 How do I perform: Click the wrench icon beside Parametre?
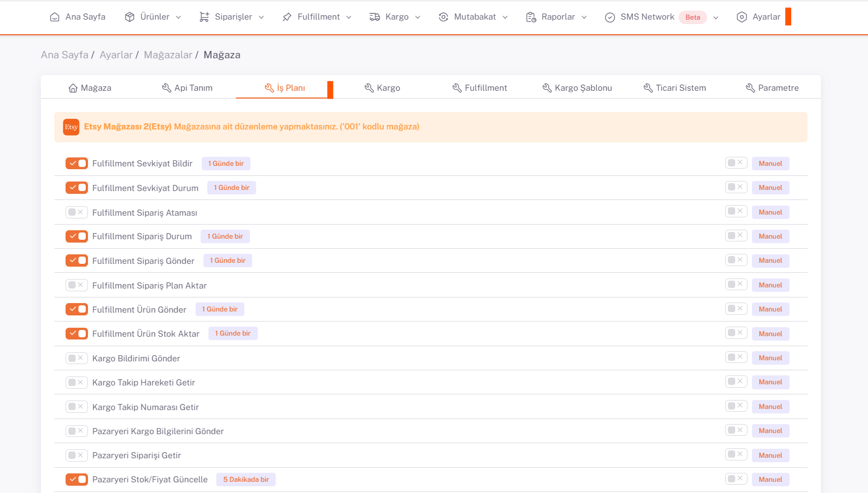[750, 88]
